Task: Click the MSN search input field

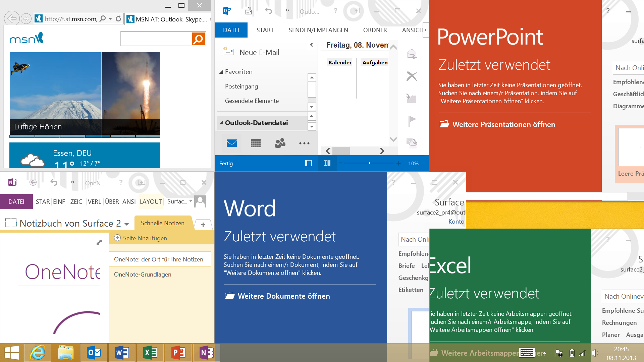Action: coord(156,39)
